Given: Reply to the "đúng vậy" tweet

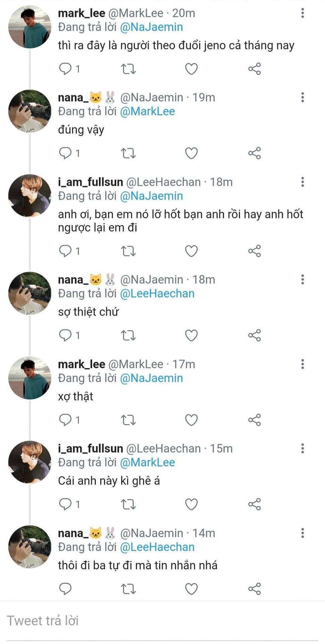Looking at the screenshot, I should (x=65, y=153).
